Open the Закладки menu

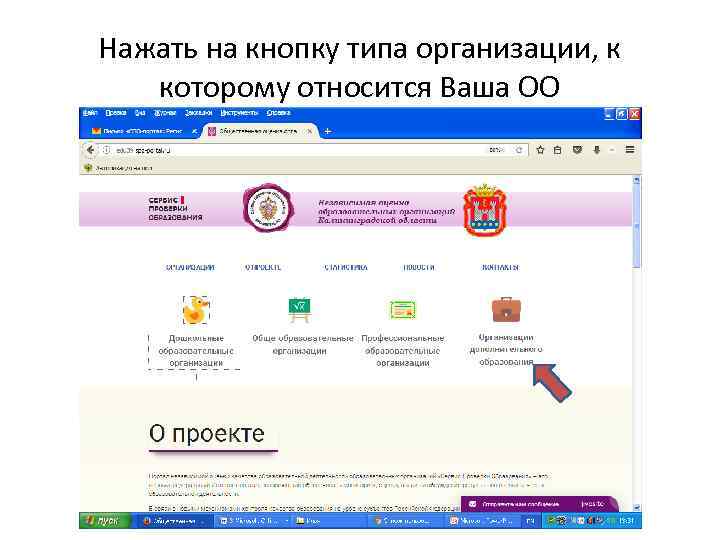coord(198,113)
